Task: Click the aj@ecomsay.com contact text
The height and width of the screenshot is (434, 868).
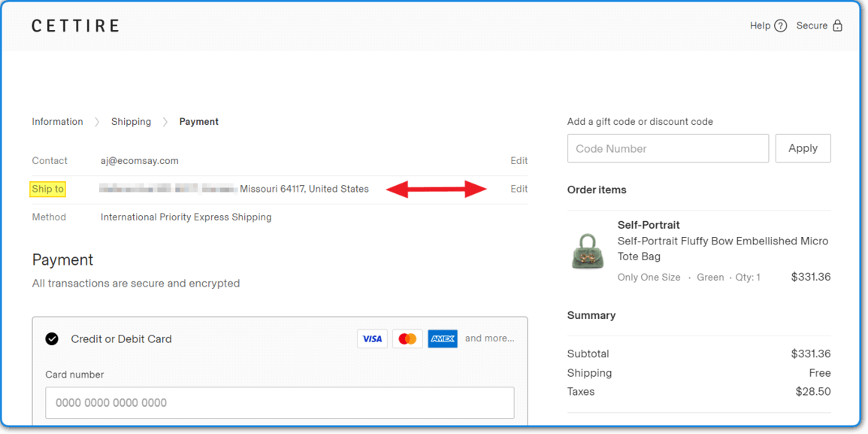Action: tap(140, 161)
